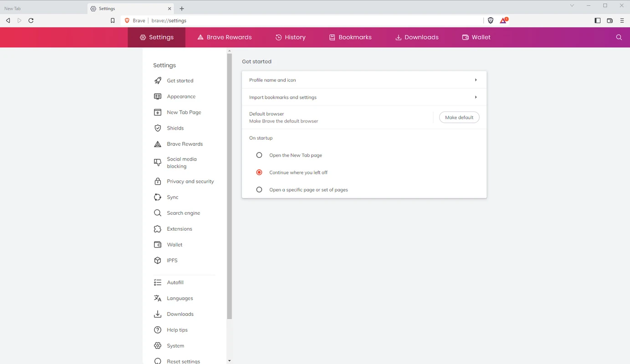
Task: Open the History top navigation tab
Action: click(x=291, y=37)
